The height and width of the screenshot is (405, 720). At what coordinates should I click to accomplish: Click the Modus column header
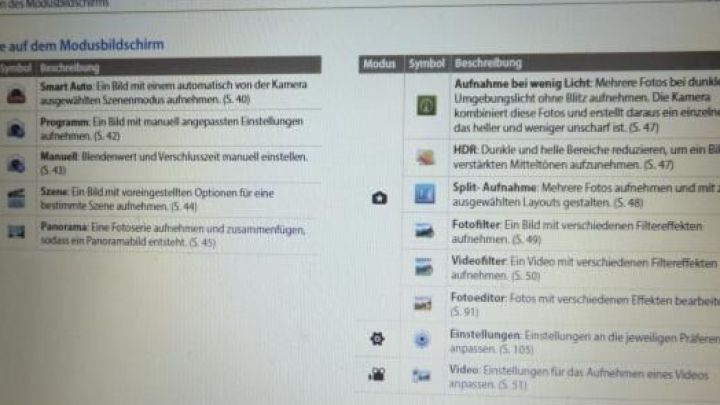tap(379, 64)
